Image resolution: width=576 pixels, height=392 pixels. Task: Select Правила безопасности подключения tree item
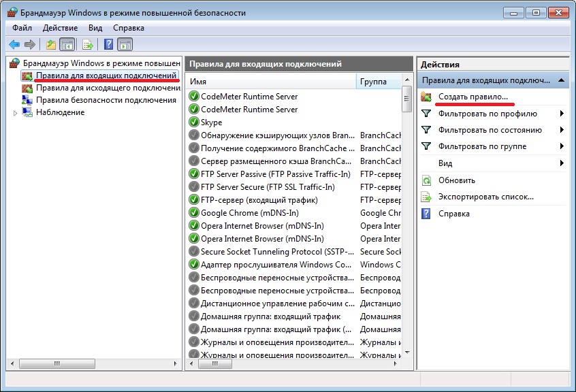[x=106, y=100]
